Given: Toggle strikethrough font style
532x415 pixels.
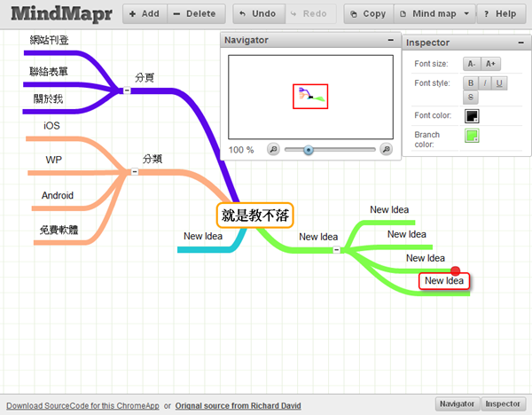Looking at the screenshot, I should tap(471, 98).
